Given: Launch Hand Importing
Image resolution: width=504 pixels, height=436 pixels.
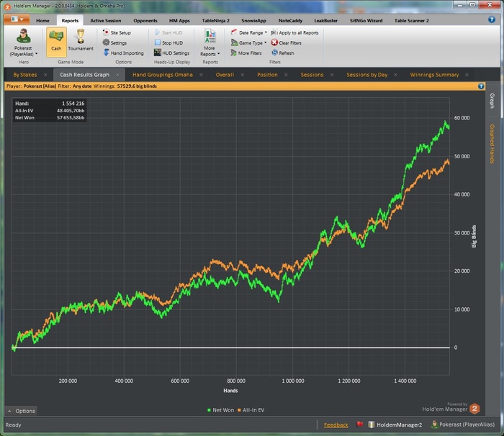Looking at the screenshot, I should click(123, 53).
